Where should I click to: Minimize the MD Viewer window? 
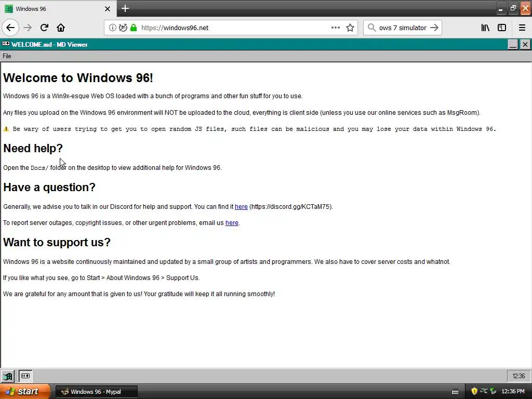click(x=513, y=45)
